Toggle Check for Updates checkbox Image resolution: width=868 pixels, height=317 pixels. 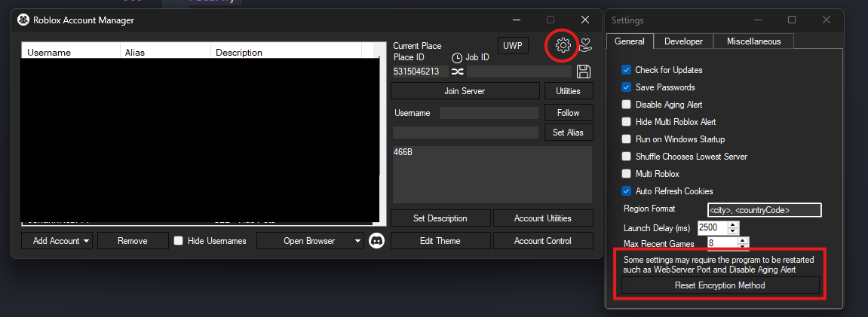(x=626, y=70)
